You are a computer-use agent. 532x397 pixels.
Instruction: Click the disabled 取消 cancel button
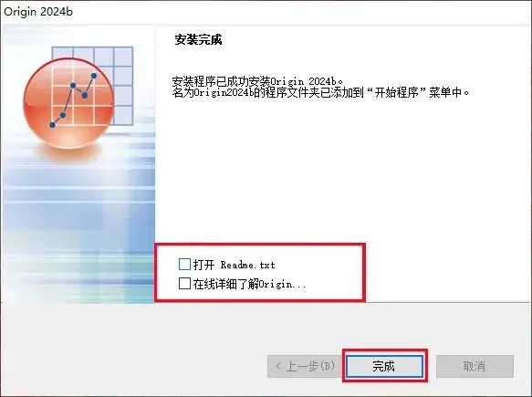click(x=475, y=366)
